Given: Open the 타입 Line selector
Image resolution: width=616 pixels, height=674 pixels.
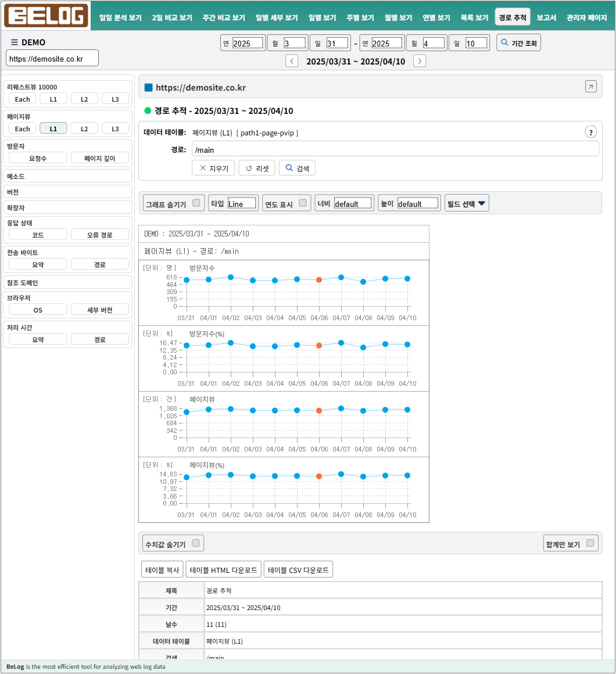Looking at the screenshot, I should pyautogui.click(x=242, y=203).
